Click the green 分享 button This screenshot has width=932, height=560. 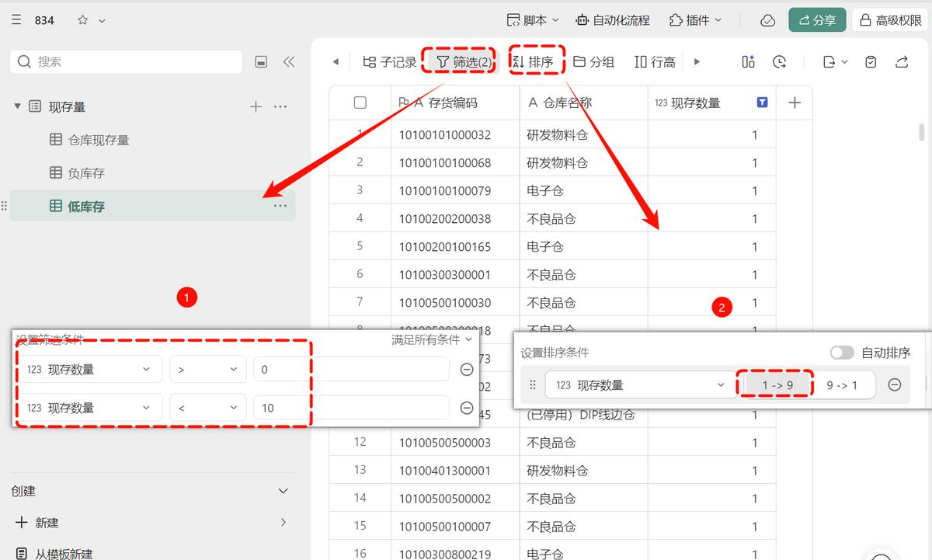[817, 20]
